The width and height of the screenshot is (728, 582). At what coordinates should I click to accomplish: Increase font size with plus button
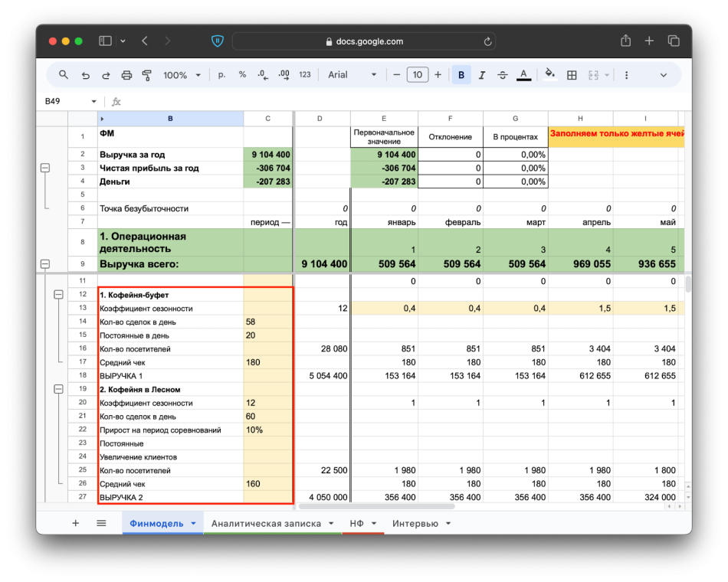pos(438,75)
